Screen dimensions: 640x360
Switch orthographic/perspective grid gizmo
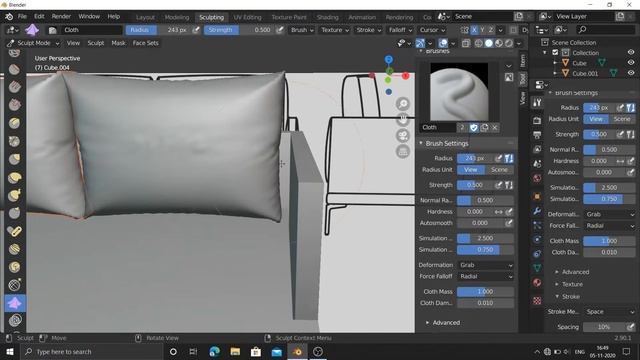coord(403,151)
